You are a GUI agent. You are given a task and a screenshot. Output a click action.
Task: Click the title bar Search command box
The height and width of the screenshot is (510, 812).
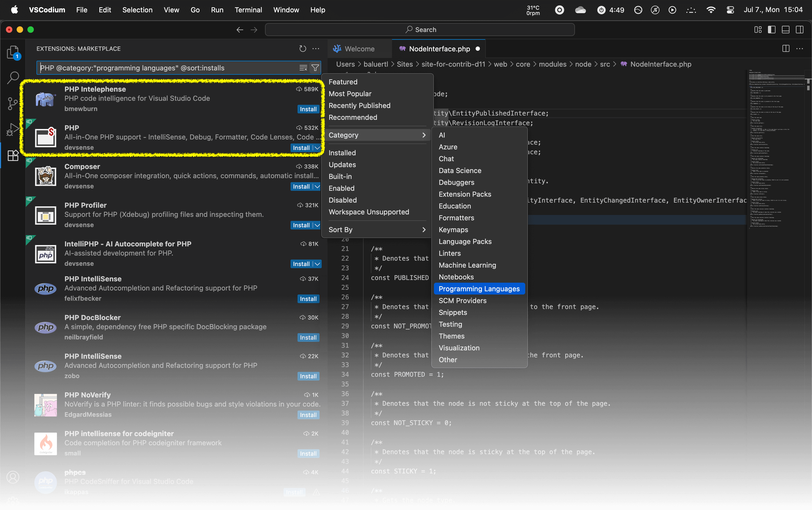420,30
